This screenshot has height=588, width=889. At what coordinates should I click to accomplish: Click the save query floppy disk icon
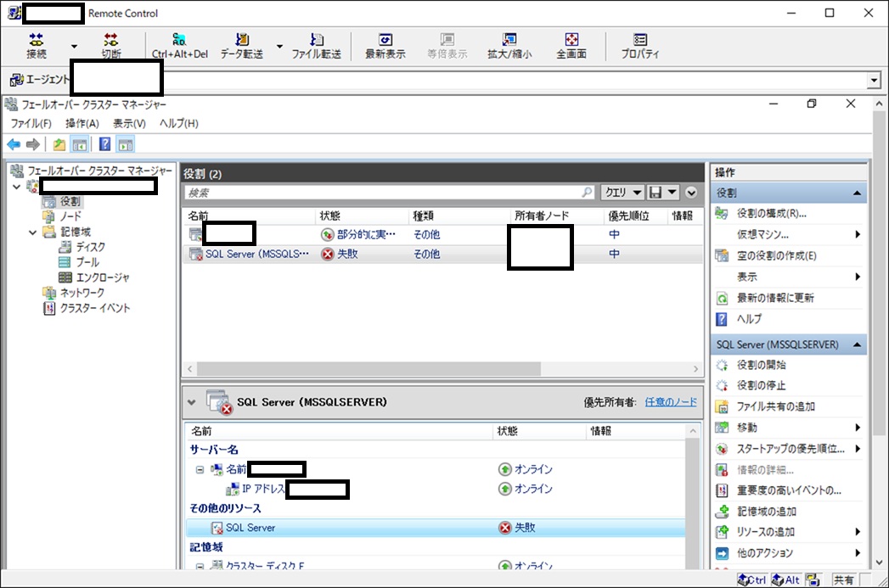pyautogui.click(x=655, y=193)
